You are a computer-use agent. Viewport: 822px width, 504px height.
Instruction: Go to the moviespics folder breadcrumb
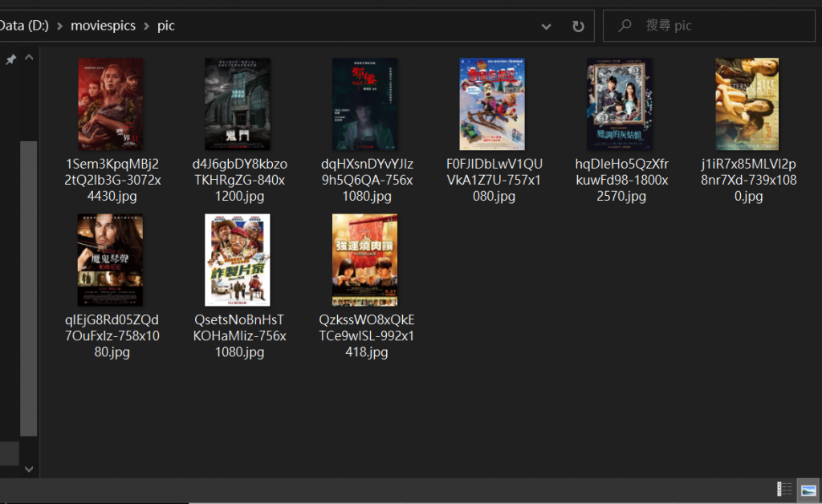[x=103, y=26]
